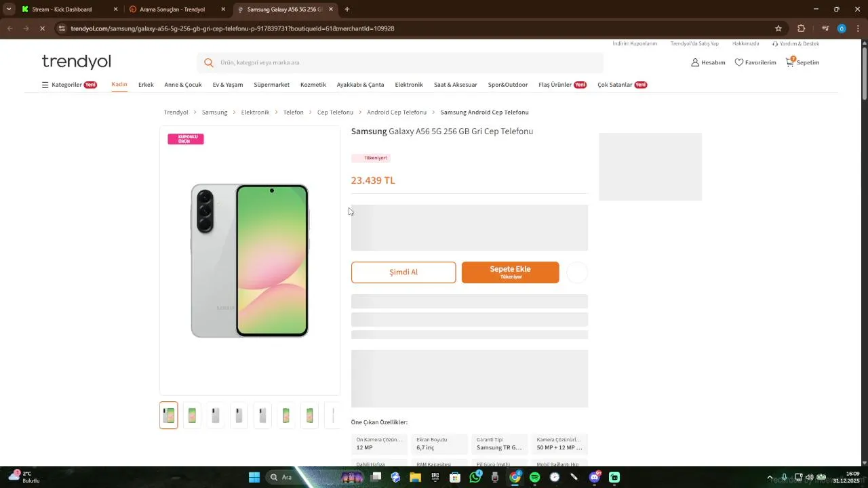Click the Sepete Ekle button

click(x=511, y=272)
